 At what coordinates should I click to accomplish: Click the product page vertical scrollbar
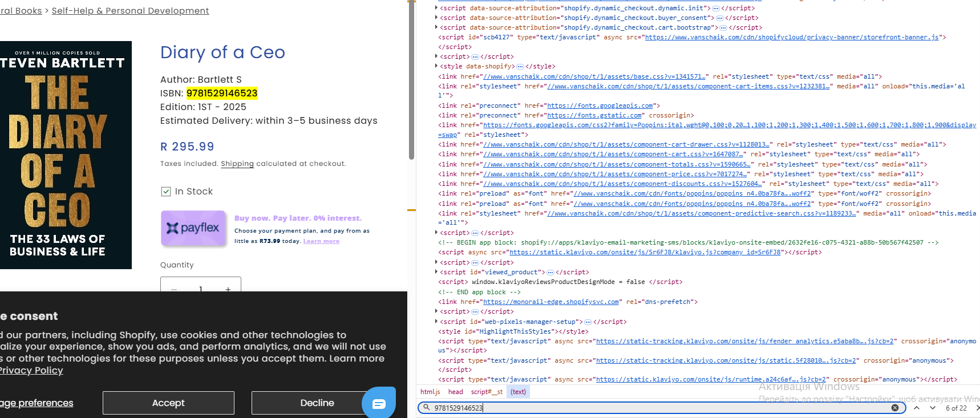[411, 80]
